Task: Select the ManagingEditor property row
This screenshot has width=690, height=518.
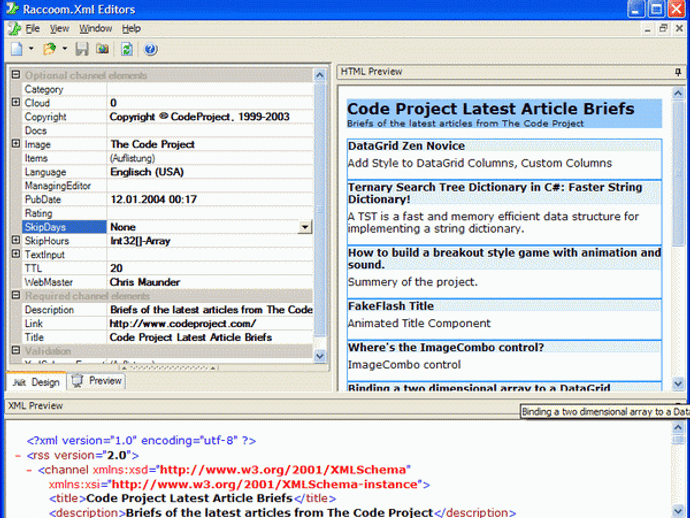Action: tap(167, 186)
